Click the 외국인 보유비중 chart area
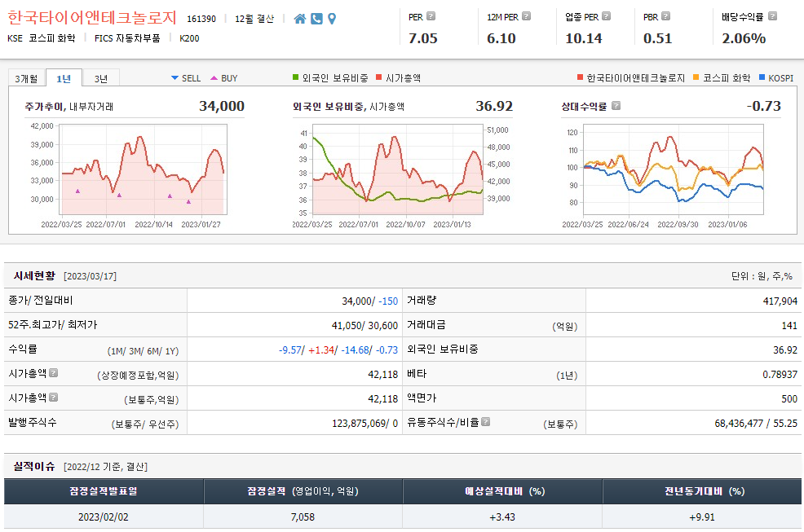Screen dimensions: 804x532 398,169
